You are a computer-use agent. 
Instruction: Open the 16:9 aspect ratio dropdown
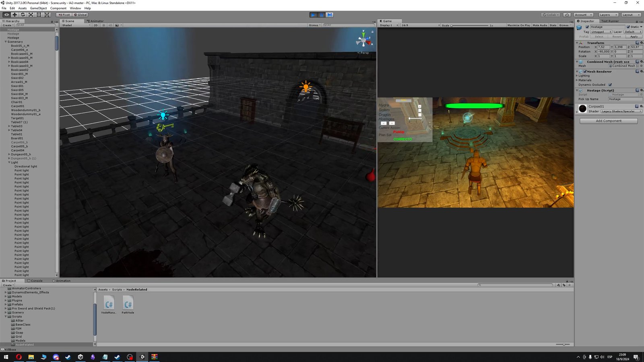click(420, 25)
